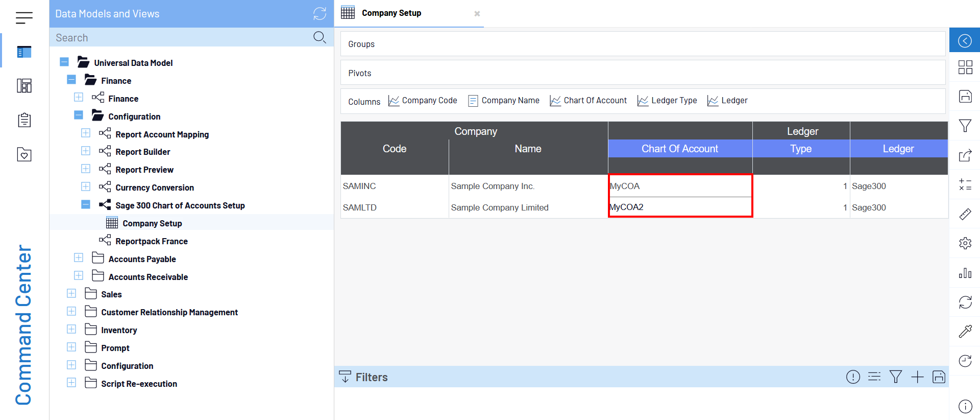Click the Chart Of Account column header
The width and height of the screenshot is (980, 420).
(x=679, y=149)
